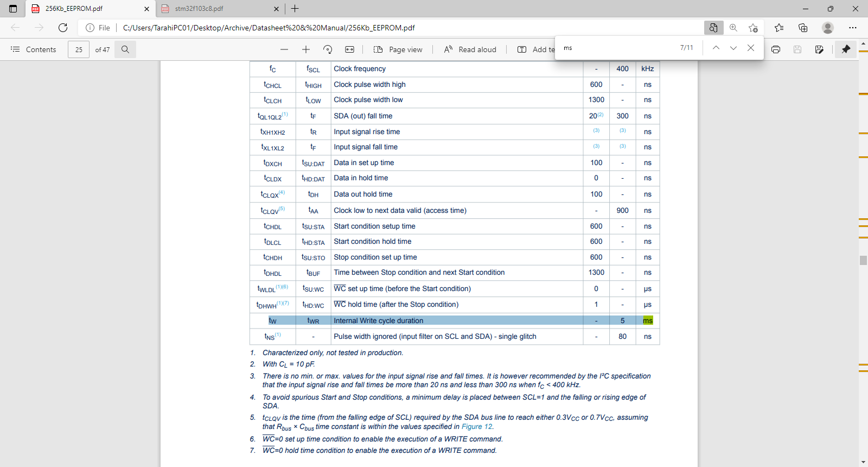Print the PDF document

pos(776,49)
